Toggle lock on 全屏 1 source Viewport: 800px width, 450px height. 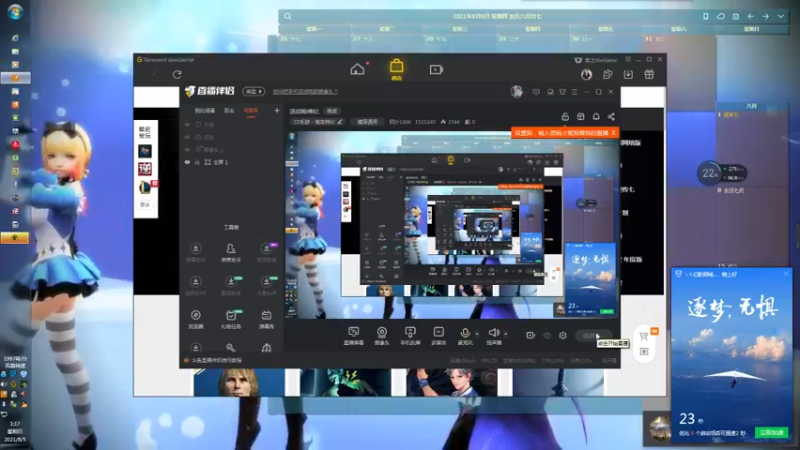[x=197, y=162]
